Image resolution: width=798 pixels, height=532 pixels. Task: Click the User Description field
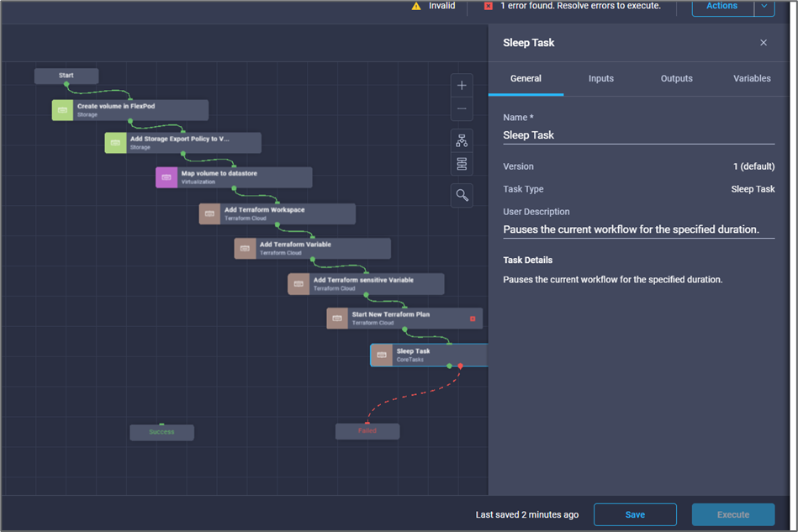(x=639, y=229)
